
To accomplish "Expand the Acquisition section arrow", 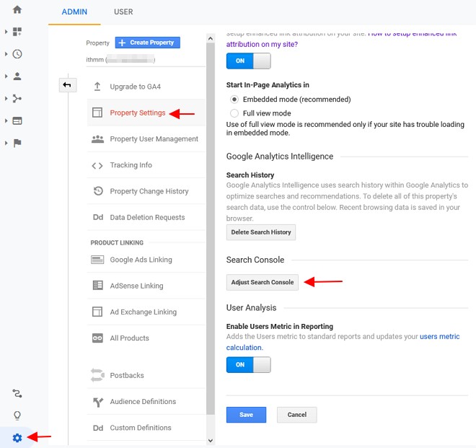I will [x=6, y=98].
